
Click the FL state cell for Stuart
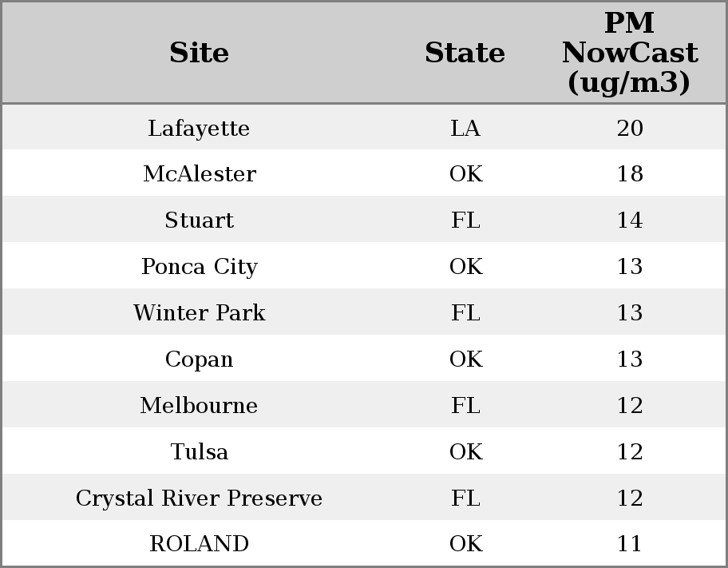coord(465,220)
